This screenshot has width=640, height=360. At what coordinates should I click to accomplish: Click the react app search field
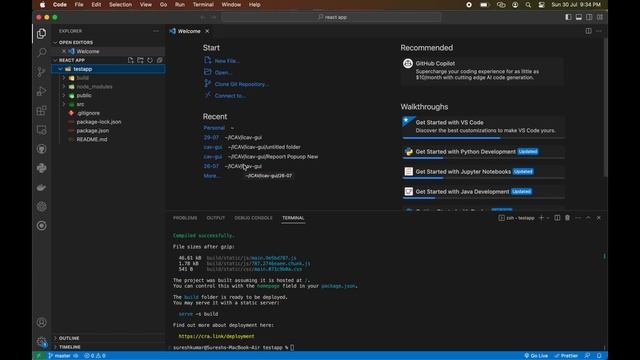click(x=331, y=17)
